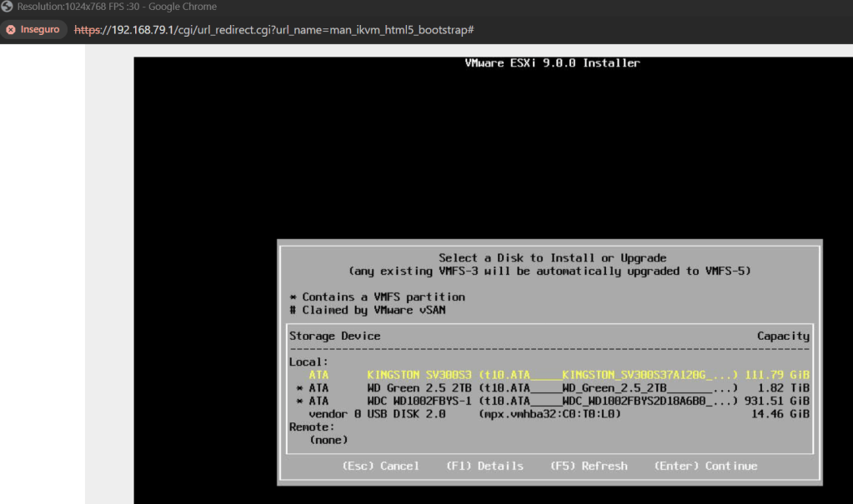
Task: Click the Storage Device column header
Action: (x=334, y=336)
